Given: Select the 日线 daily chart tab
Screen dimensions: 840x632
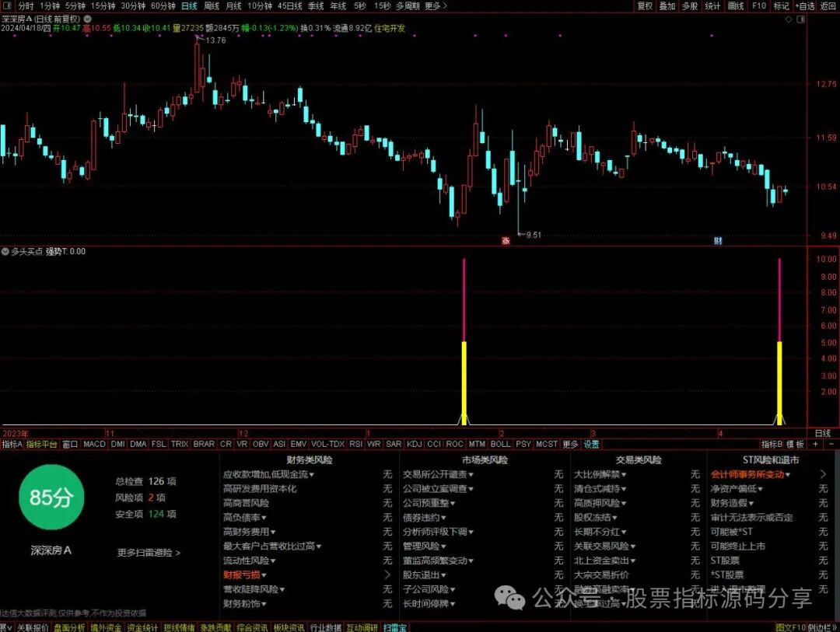Looking at the screenshot, I should tap(189, 6).
